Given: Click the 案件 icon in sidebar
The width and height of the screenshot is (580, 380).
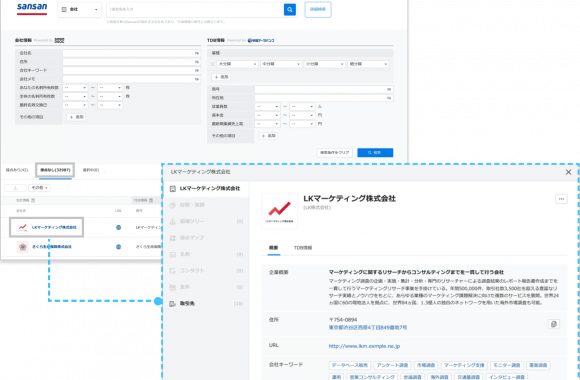Looking at the screenshot, I should [172, 287].
